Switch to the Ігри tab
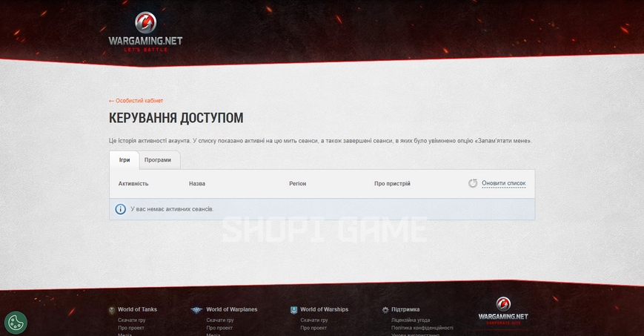 (125, 160)
